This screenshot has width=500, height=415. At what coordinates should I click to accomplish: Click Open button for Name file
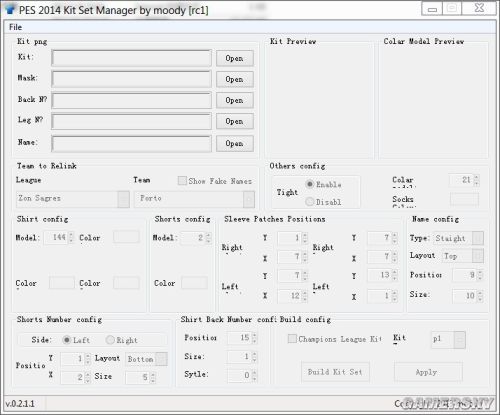pyautogui.click(x=235, y=143)
